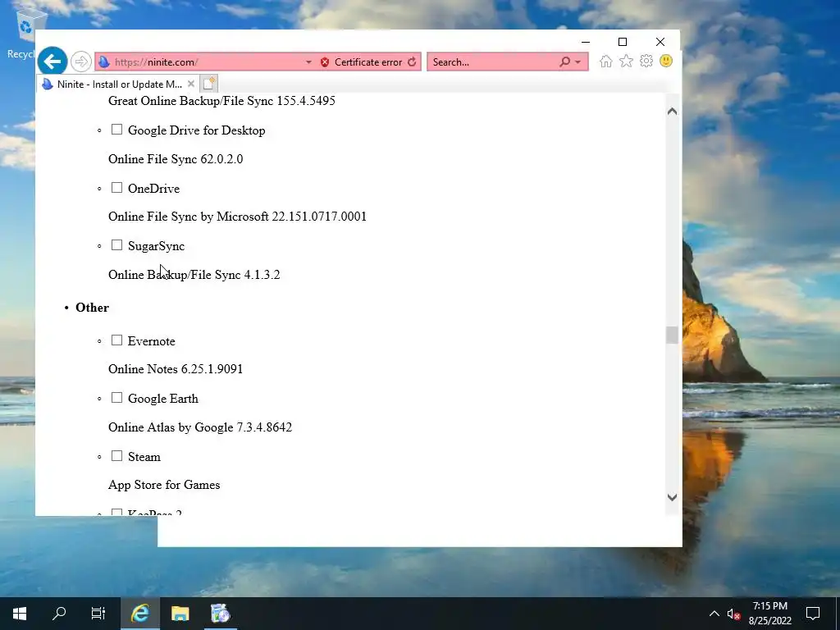The width and height of the screenshot is (840, 630).
Task: Open the Tools gear icon
Action: [646, 61]
